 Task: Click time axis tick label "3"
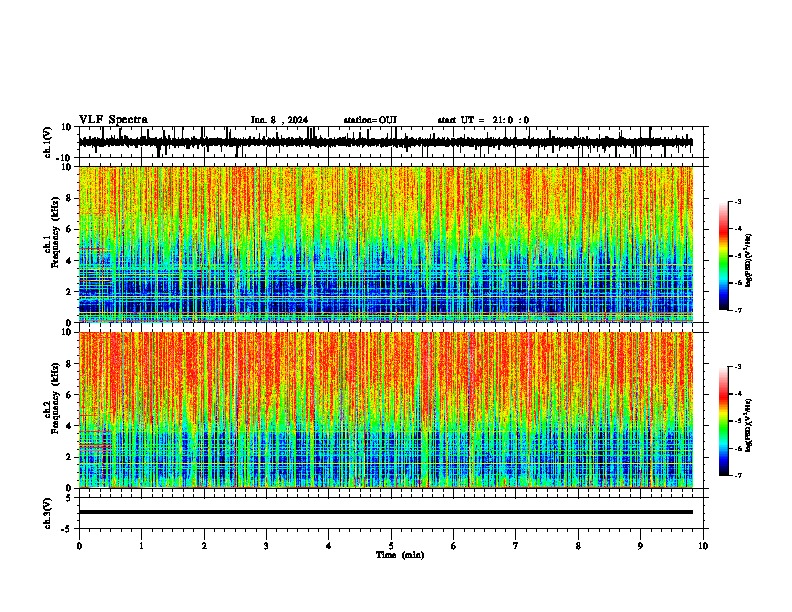(x=266, y=546)
